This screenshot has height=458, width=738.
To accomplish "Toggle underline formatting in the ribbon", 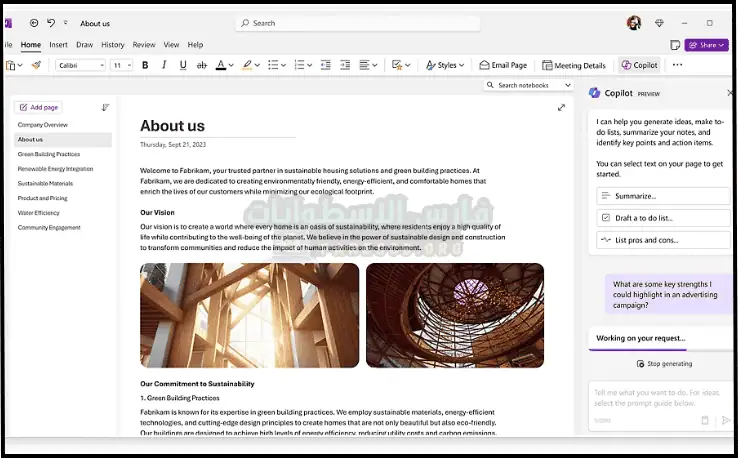I will 183,65.
